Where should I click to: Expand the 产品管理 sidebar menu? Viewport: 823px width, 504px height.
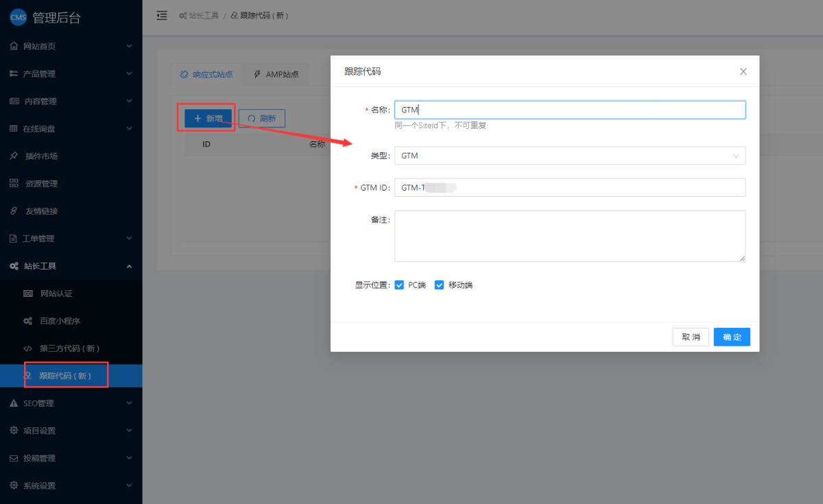[x=69, y=73]
